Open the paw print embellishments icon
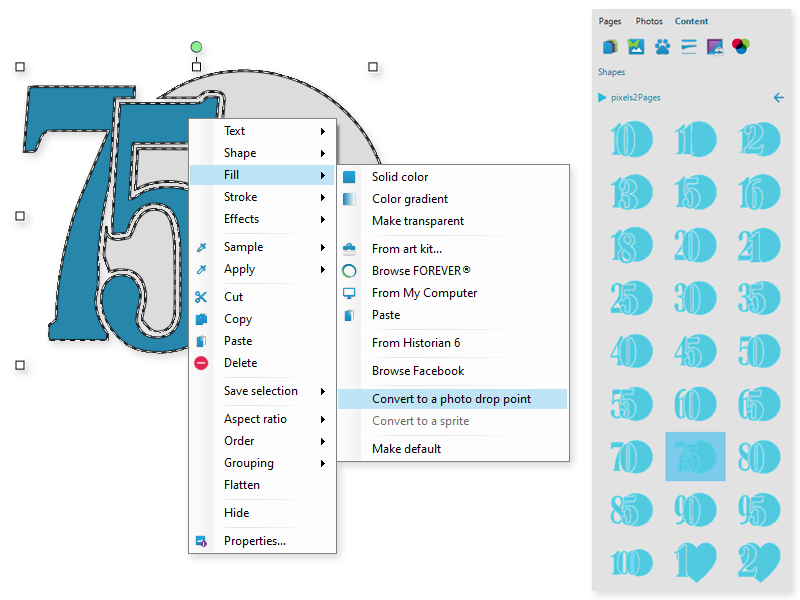This screenshot has height=600, width=800. (x=662, y=47)
